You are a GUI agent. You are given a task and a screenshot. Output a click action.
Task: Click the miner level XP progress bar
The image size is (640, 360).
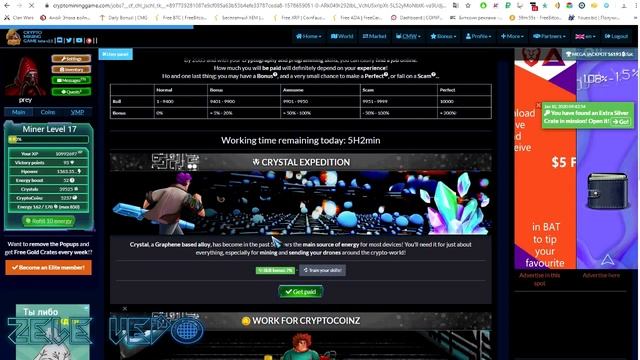tap(49, 140)
